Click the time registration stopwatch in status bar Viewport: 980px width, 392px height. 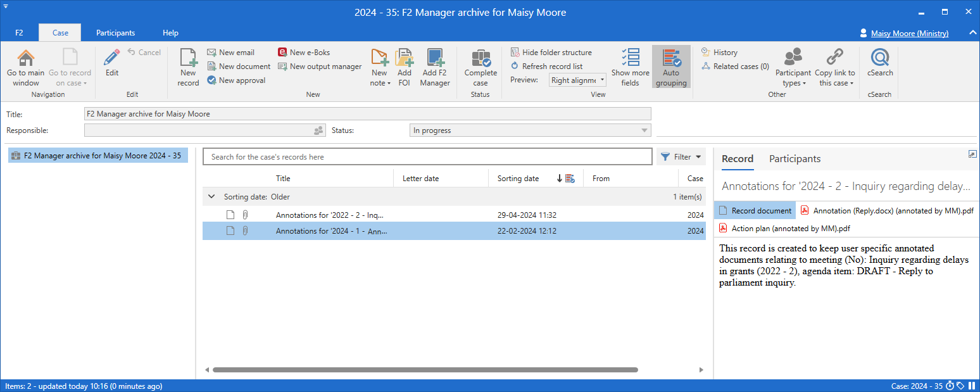click(950, 385)
